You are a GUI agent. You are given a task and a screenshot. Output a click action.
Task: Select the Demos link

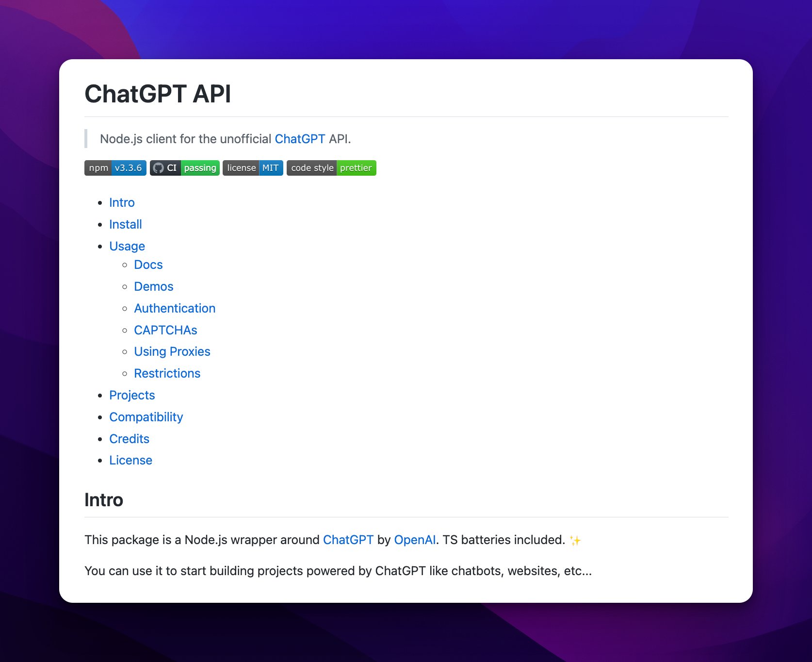(153, 286)
